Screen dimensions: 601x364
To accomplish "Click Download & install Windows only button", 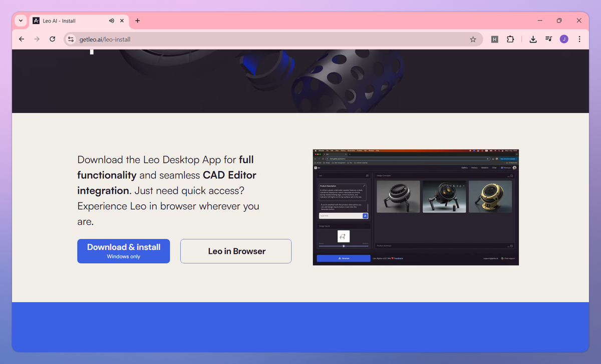I will click(124, 251).
